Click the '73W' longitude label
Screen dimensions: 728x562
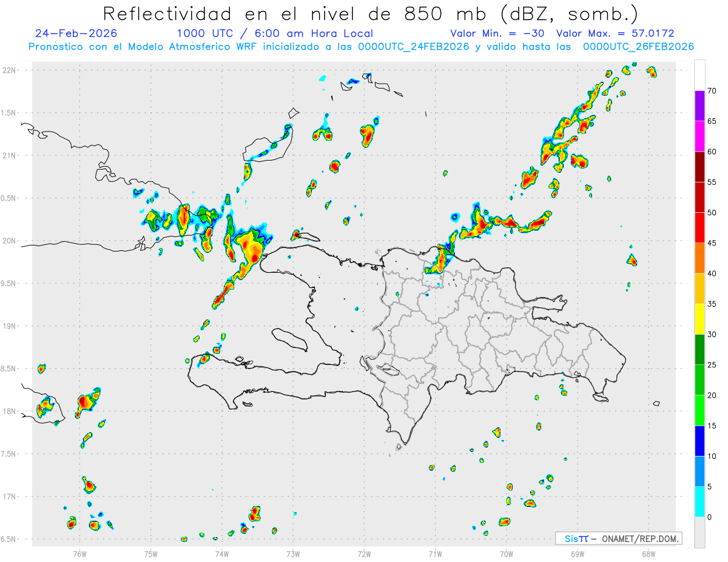point(293,554)
